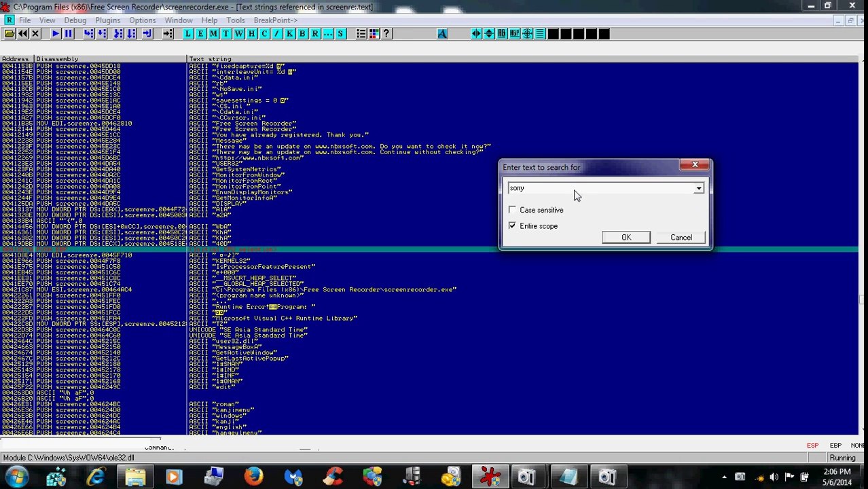
Task: Open the File menu
Action: 25,20
